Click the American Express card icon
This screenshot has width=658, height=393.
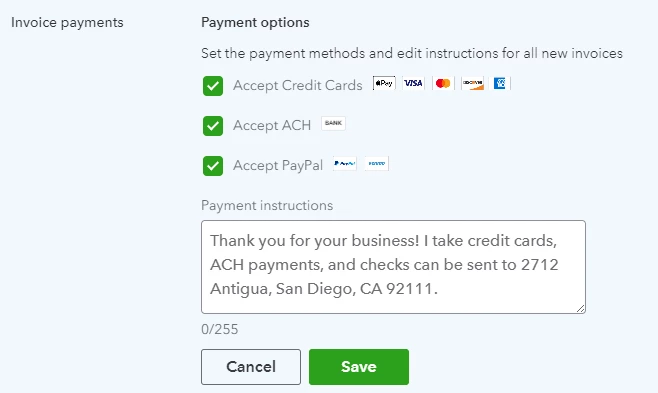[x=500, y=83]
